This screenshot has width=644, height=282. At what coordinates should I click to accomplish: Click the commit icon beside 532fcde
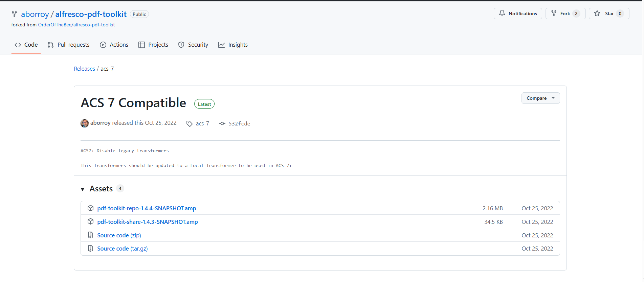[x=222, y=124]
